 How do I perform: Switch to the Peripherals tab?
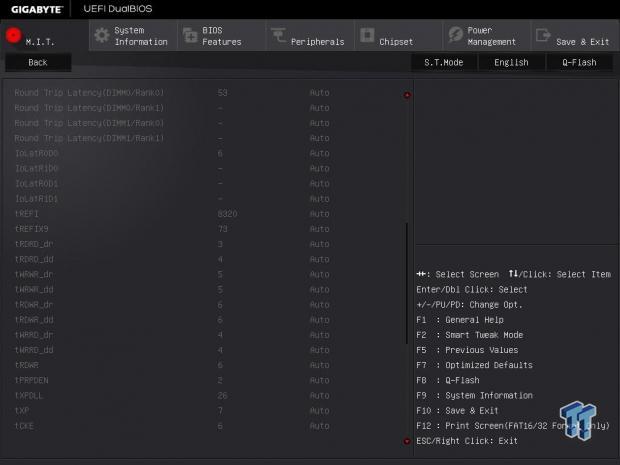pyautogui.click(x=316, y=41)
